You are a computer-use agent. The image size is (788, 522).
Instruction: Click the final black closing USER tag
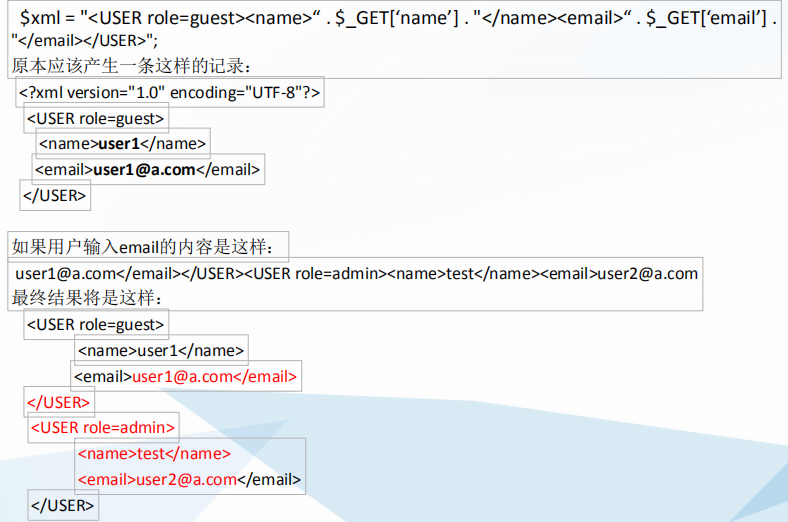click(x=62, y=506)
